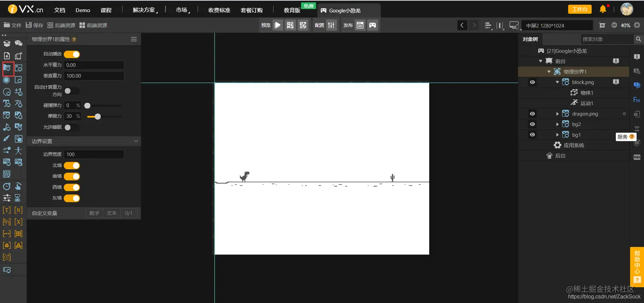Click the 保存 save button

(x=34, y=25)
